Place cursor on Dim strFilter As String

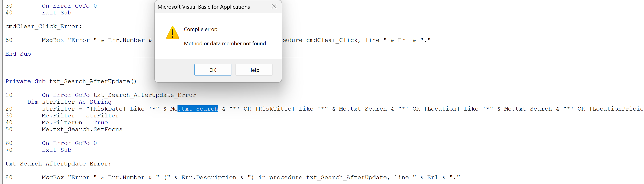tap(69, 102)
